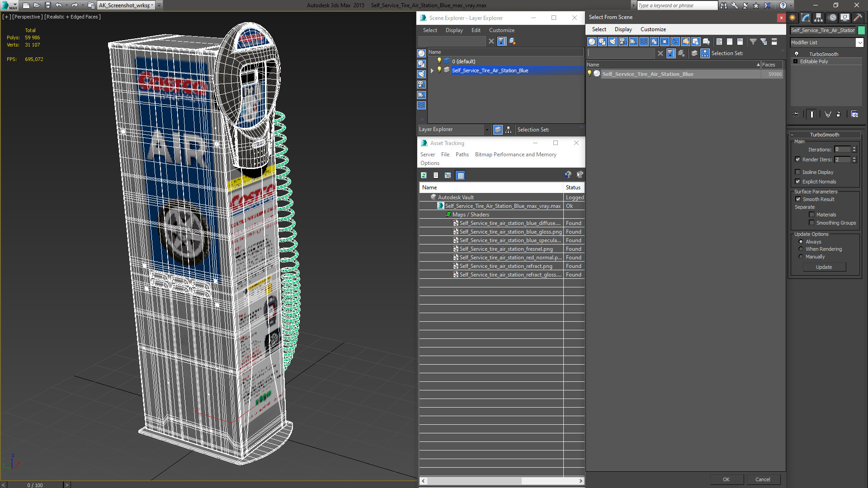Toggle the TurboSmooth modifier lightbulb

tap(797, 54)
